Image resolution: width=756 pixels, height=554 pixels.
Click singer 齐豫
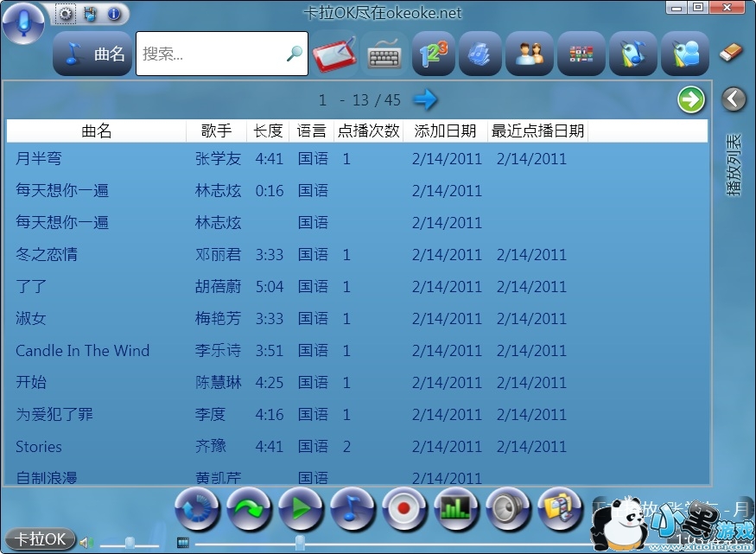pos(210,447)
